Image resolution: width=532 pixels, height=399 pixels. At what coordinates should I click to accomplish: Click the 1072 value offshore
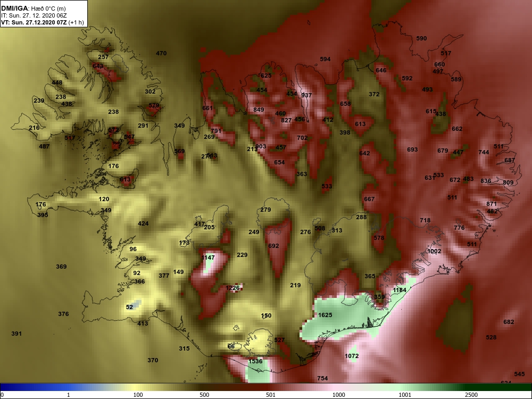352,356
